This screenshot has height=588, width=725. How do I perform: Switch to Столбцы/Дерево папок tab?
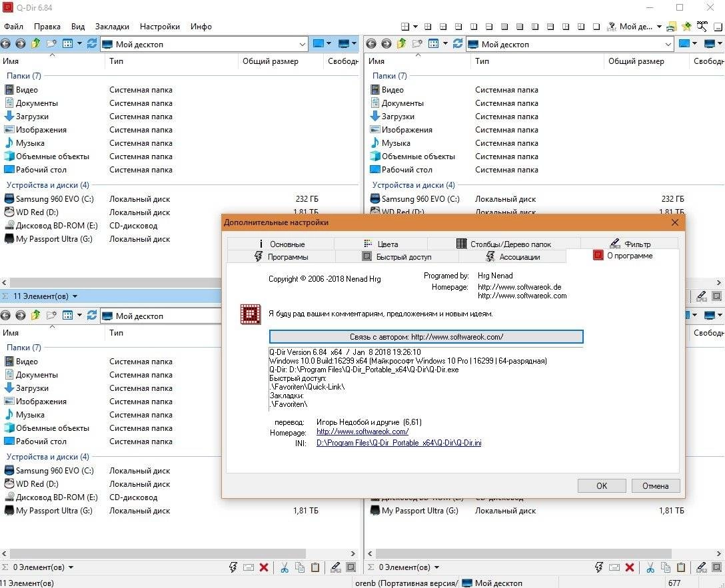(x=504, y=244)
